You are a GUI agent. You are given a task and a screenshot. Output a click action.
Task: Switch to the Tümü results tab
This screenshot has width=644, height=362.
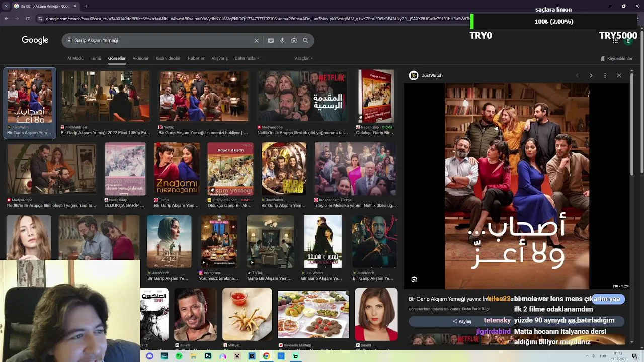point(96,58)
